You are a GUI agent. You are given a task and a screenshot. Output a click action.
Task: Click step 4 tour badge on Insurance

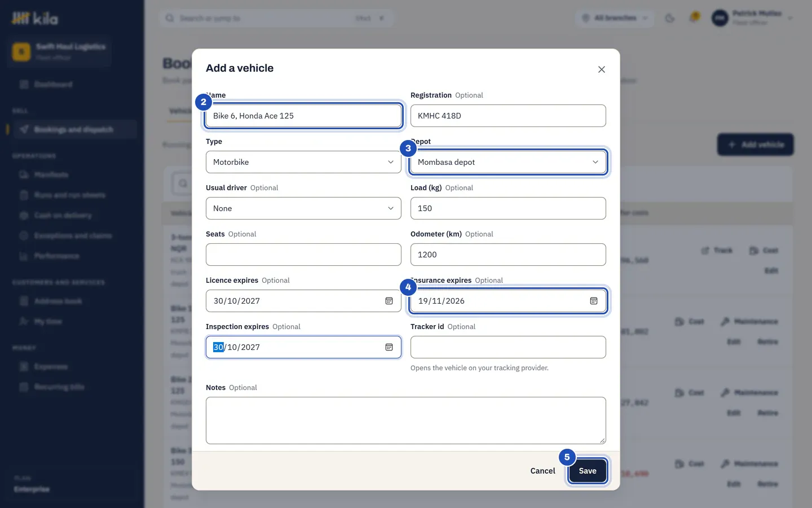(408, 287)
